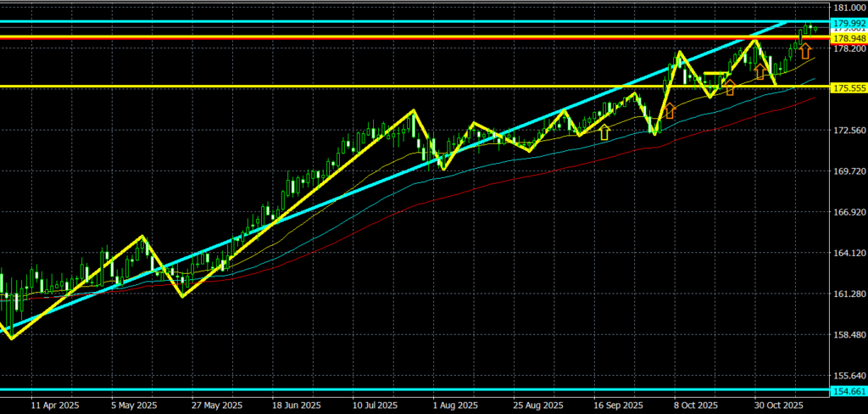Click the short yellow horizontal segment near 8 Oct
868x414 pixels.
(x=716, y=74)
